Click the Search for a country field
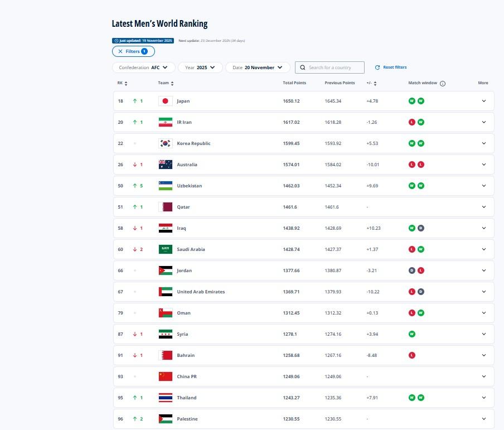The width and height of the screenshot is (504, 430). tap(333, 67)
